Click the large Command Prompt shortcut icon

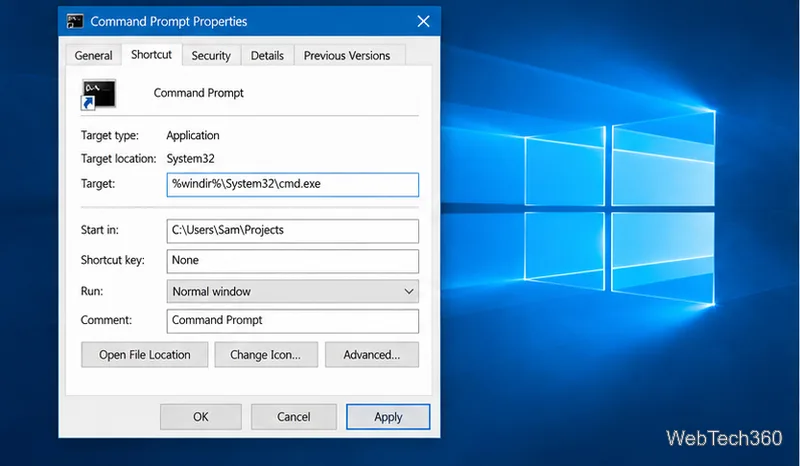[98, 94]
